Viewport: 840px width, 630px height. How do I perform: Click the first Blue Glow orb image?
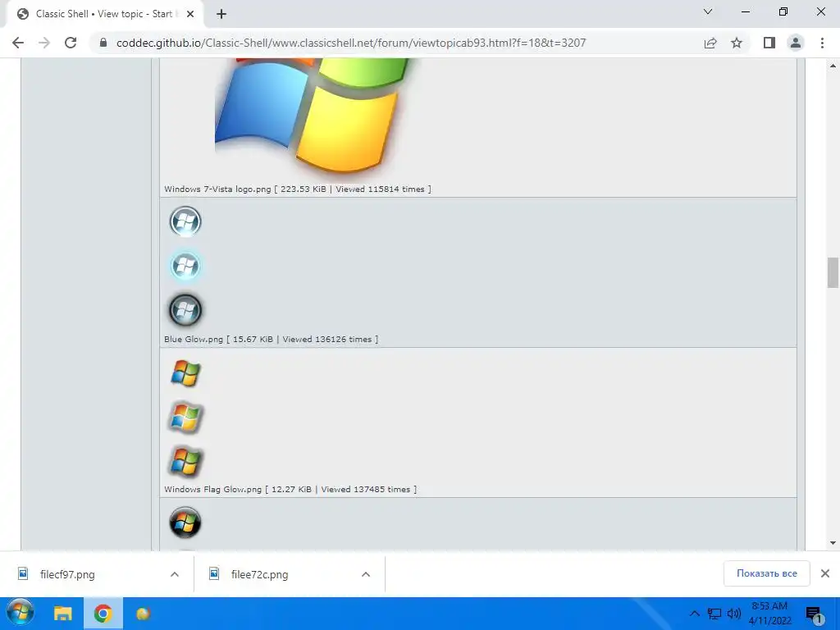tap(185, 221)
